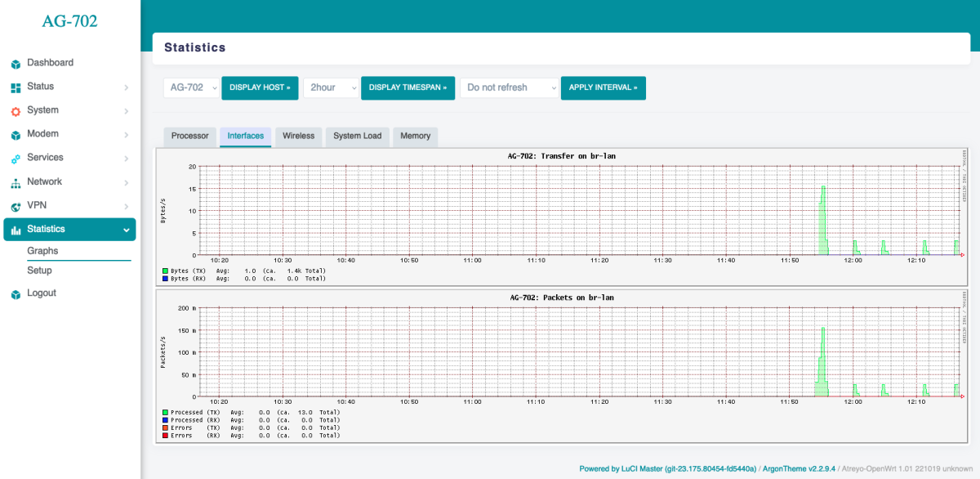Click the Statistics bar chart icon
Image resolution: width=980 pixels, height=479 pixels.
click(16, 231)
